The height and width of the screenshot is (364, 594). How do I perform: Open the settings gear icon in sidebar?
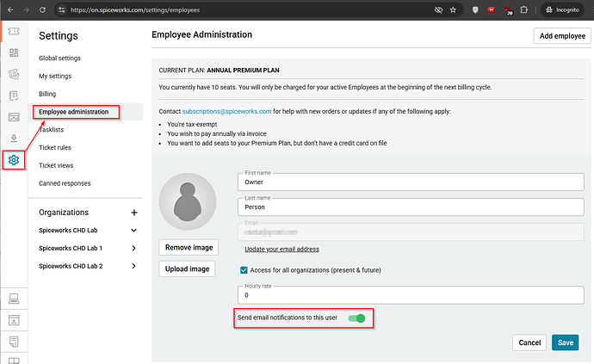[x=13, y=160]
